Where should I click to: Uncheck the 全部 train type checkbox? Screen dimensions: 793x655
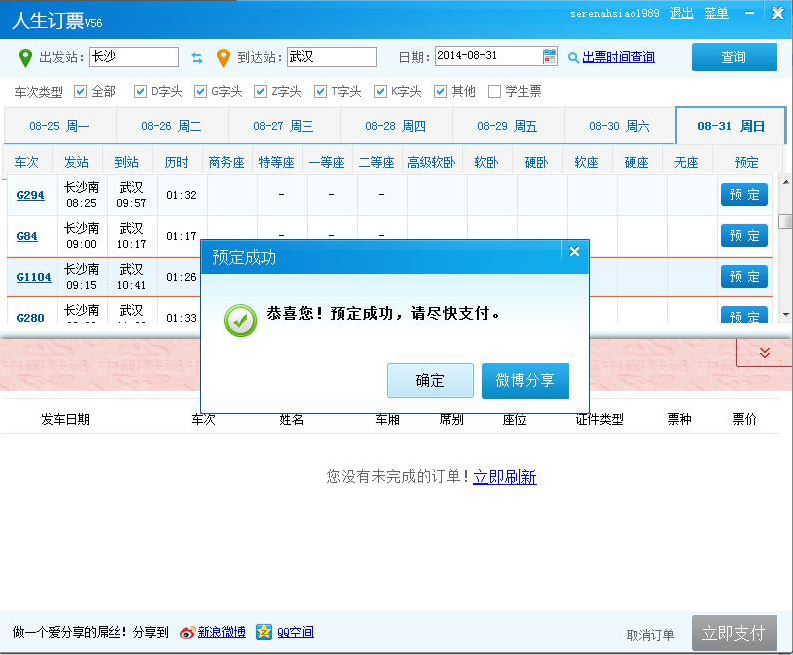coord(81,92)
